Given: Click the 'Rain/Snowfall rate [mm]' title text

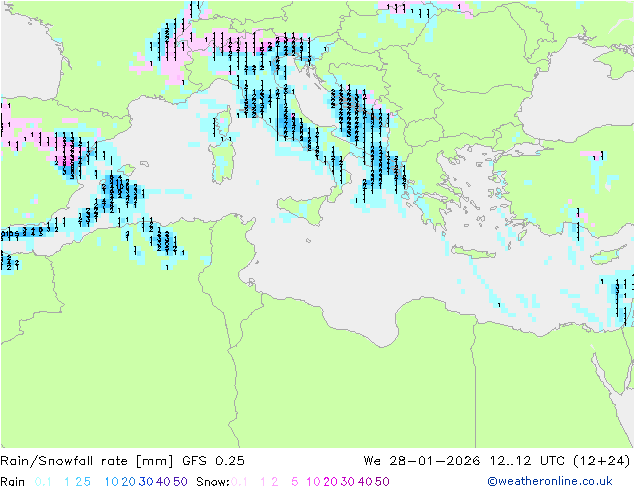Looking at the screenshot, I should coord(87,461).
